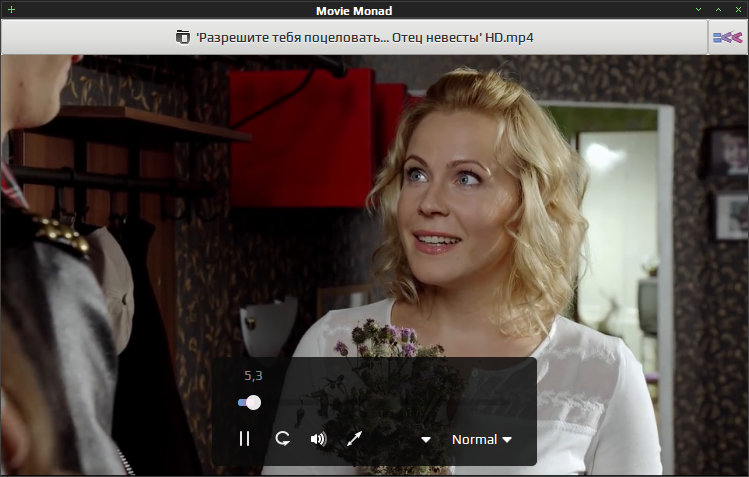Open the Normal playback speed dropdown
Viewport: 749px width, 477px height.
pyautogui.click(x=482, y=439)
